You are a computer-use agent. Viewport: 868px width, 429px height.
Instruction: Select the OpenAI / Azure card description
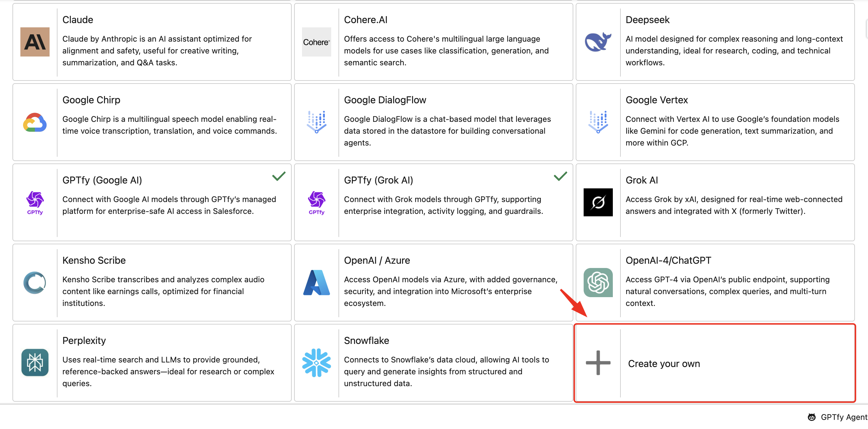coord(450,291)
